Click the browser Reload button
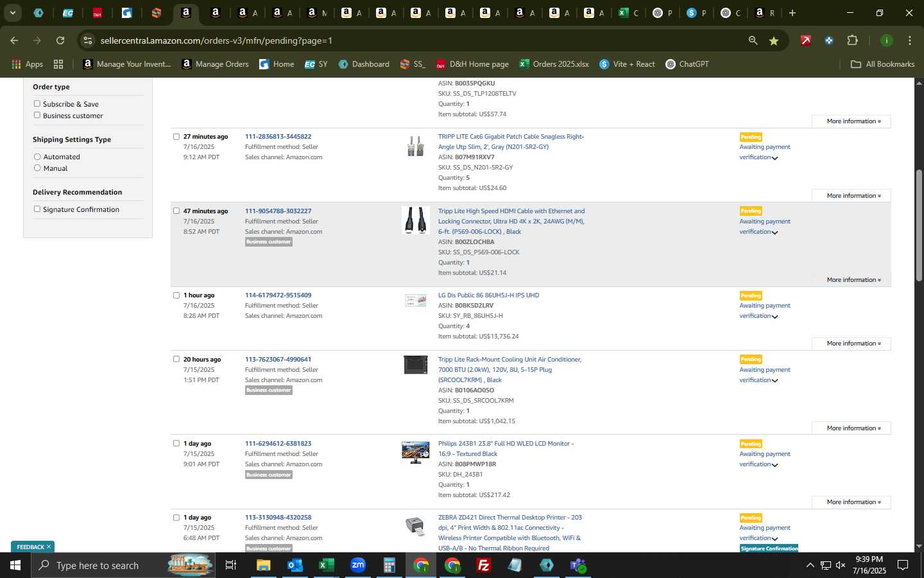This screenshot has width=924, height=578. click(x=60, y=40)
